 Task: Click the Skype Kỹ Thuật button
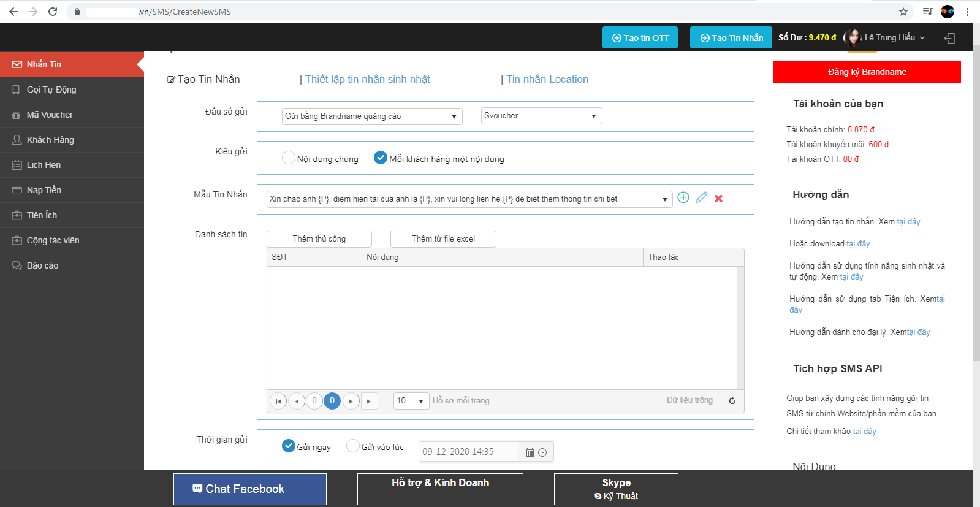(616, 489)
